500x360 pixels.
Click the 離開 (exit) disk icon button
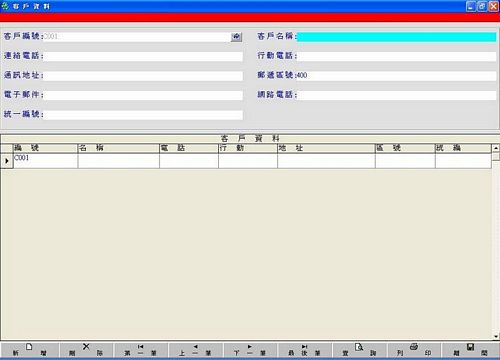click(x=470, y=350)
